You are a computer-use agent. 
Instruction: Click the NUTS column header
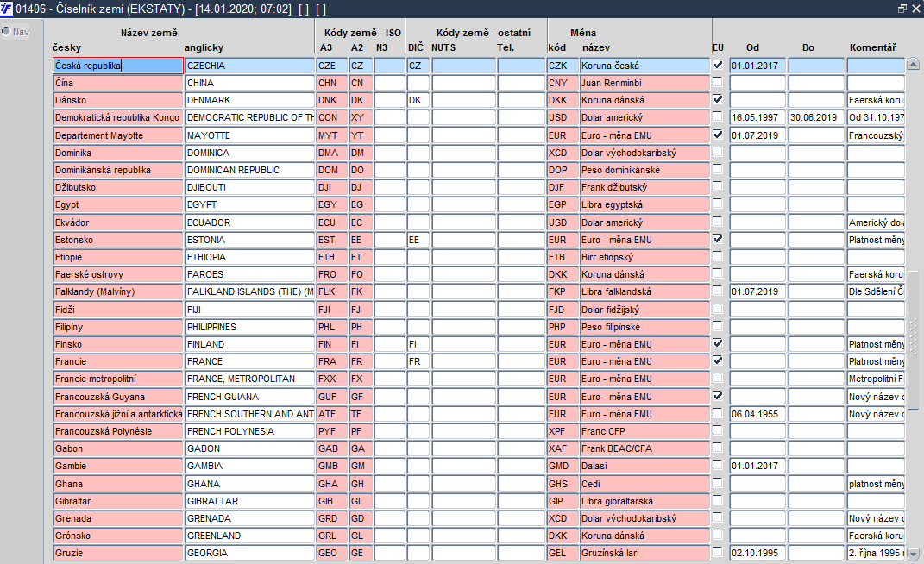tap(443, 47)
